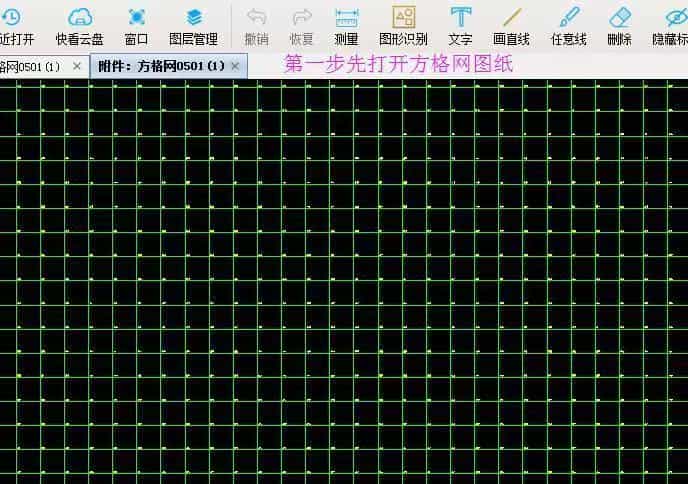Click the 撤销 undo icon
The image size is (688, 484).
[257, 17]
